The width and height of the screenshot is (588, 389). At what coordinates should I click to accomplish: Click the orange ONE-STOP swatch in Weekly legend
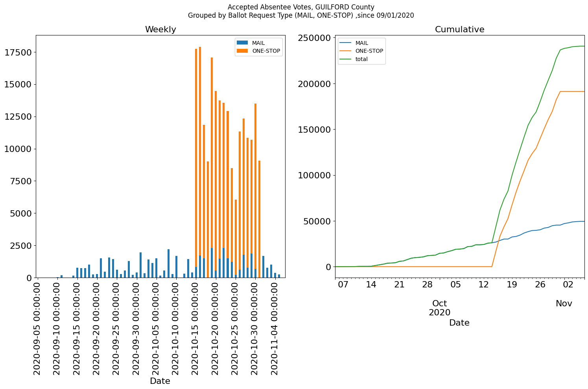(x=243, y=51)
